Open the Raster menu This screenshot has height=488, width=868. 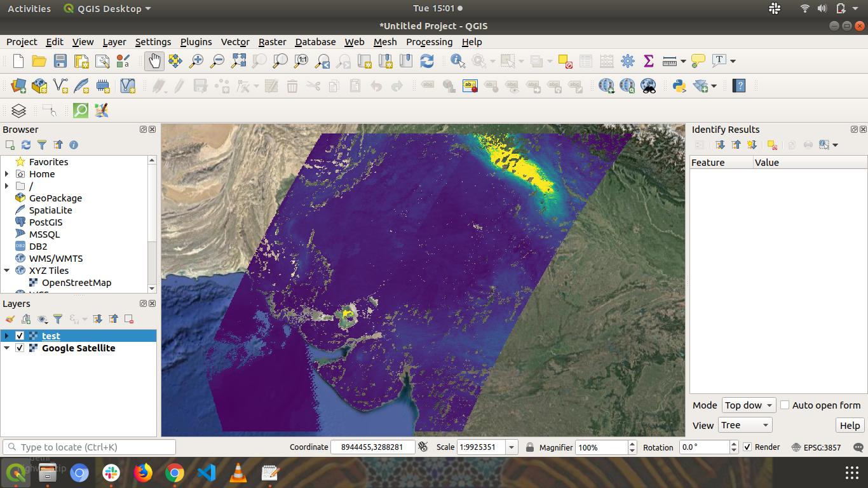(x=272, y=42)
